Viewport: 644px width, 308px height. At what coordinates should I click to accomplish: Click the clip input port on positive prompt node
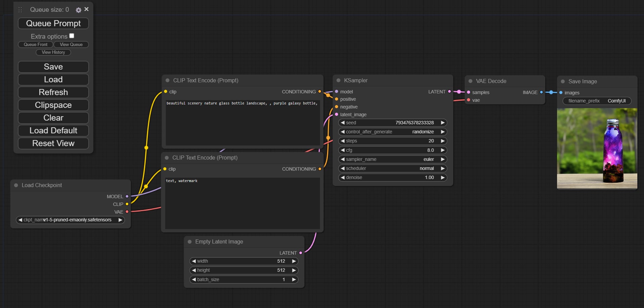click(x=166, y=91)
